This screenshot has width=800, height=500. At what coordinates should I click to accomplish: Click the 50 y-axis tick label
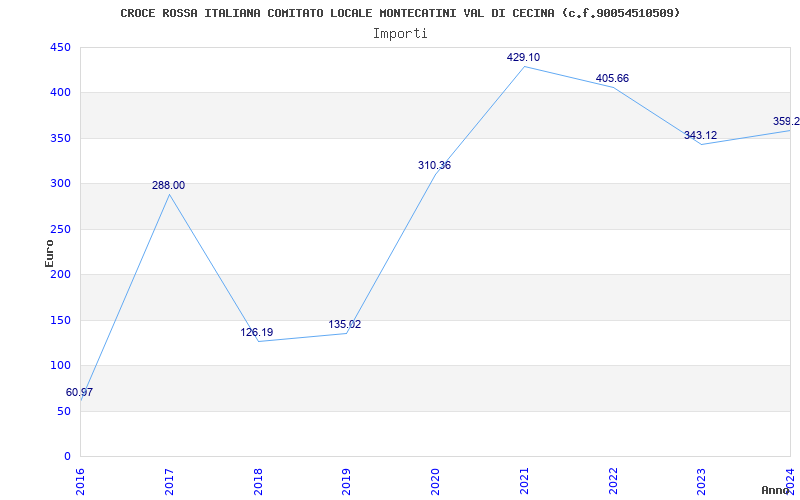point(64,411)
